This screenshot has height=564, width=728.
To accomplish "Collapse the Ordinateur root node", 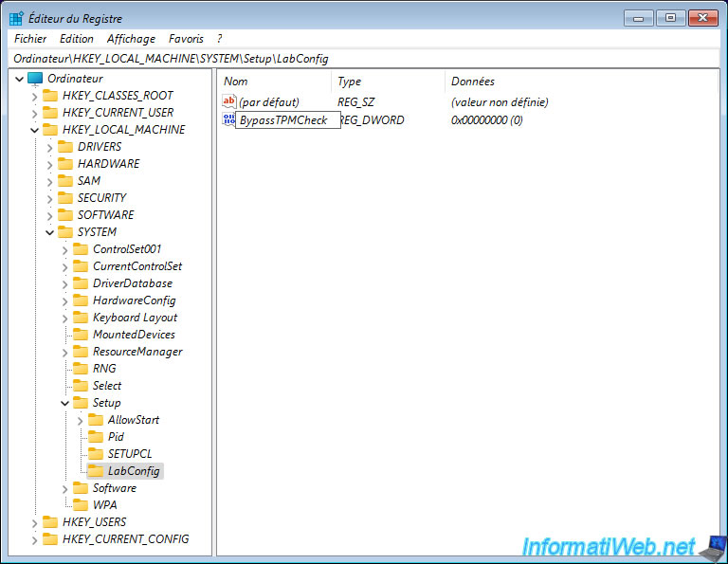I will 20,79.
